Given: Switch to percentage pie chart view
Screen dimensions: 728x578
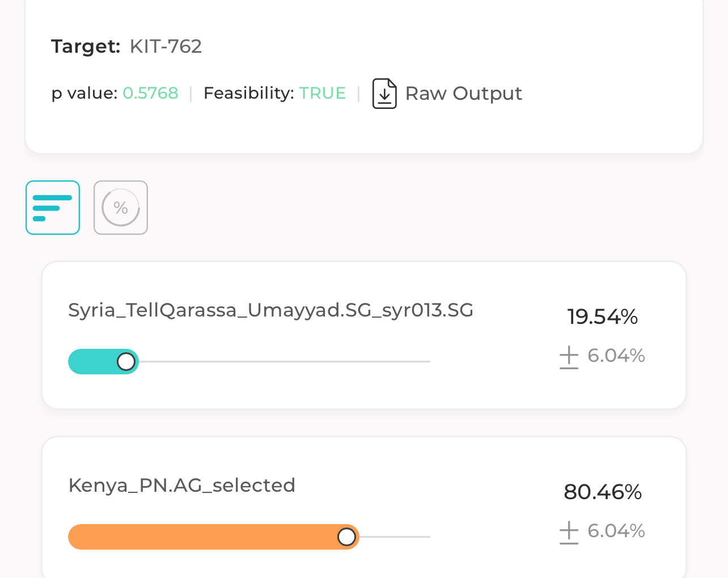Looking at the screenshot, I should [x=121, y=208].
